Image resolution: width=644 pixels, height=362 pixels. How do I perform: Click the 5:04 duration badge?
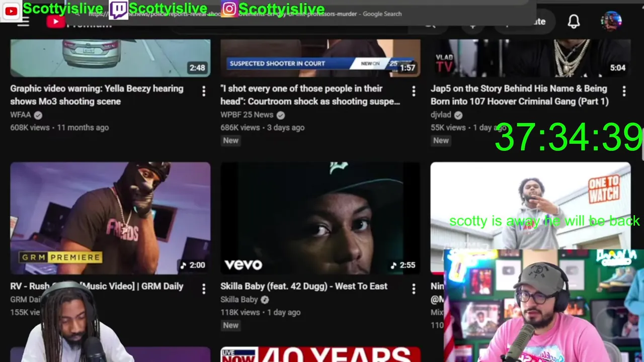coord(617,68)
